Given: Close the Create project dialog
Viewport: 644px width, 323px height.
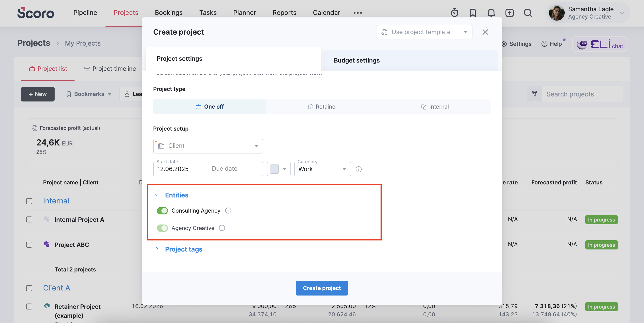Looking at the screenshot, I should (x=485, y=32).
